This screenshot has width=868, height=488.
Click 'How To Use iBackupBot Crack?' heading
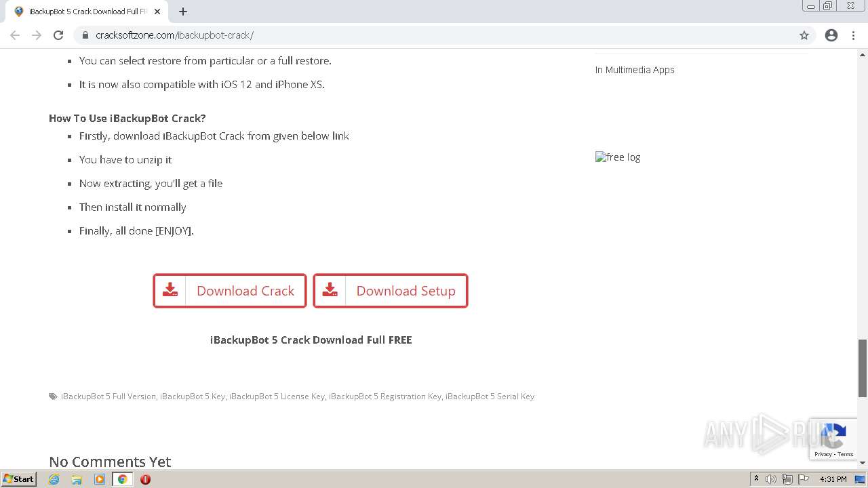click(x=127, y=118)
